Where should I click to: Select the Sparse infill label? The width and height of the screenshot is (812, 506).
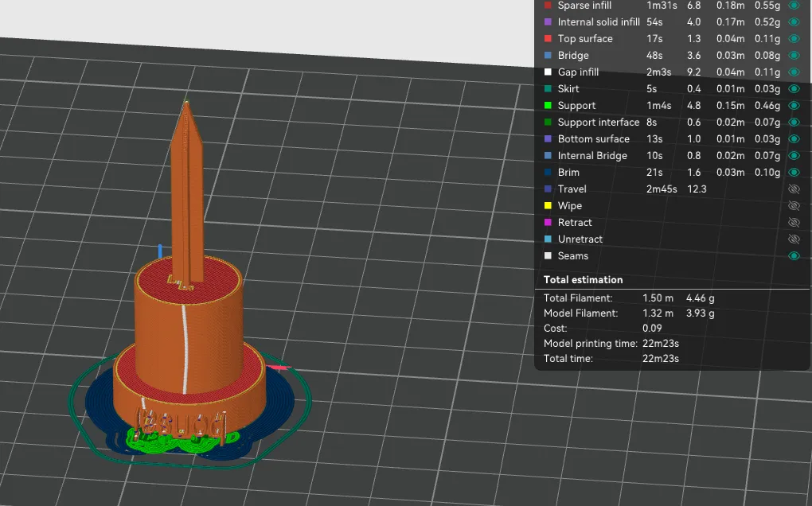click(x=584, y=6)
